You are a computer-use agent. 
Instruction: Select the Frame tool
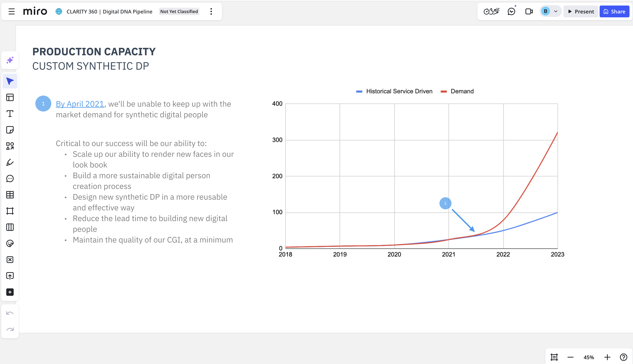coord(10,211)
